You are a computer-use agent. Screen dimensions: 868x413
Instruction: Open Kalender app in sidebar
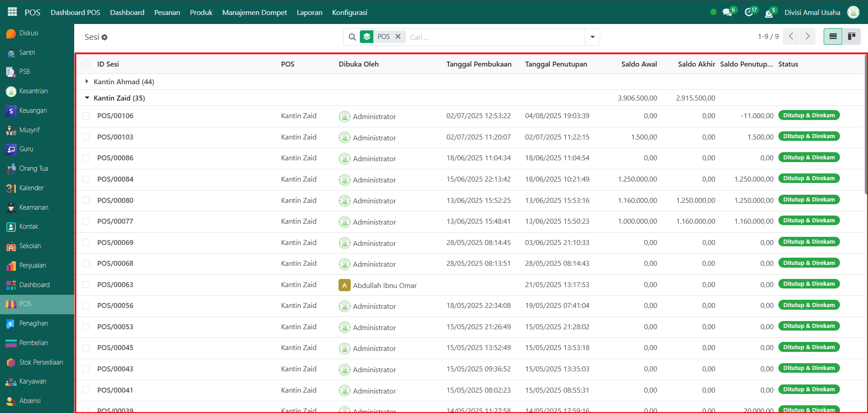(31, 188)
